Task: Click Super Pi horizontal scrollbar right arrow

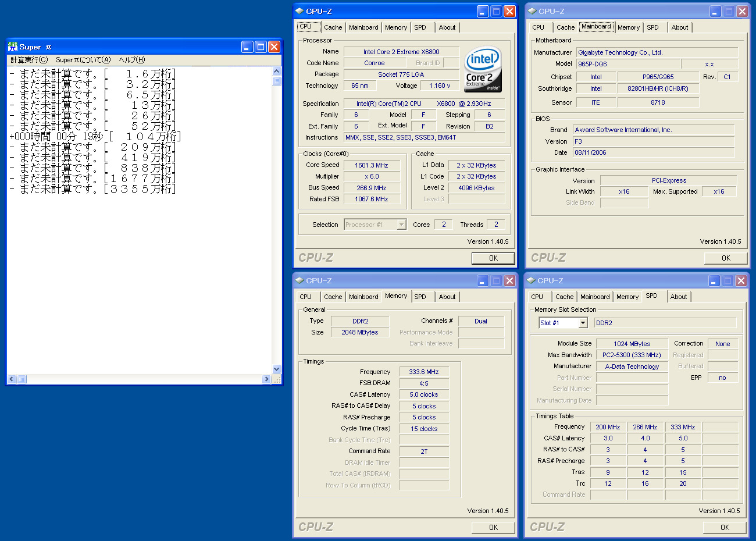Action: click(x=266, y=379)
